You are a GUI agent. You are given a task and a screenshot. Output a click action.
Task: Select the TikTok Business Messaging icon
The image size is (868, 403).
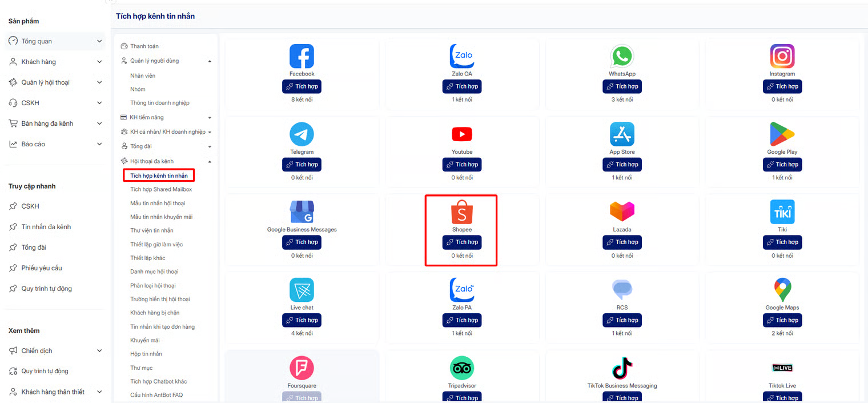[x=622, y=368]
